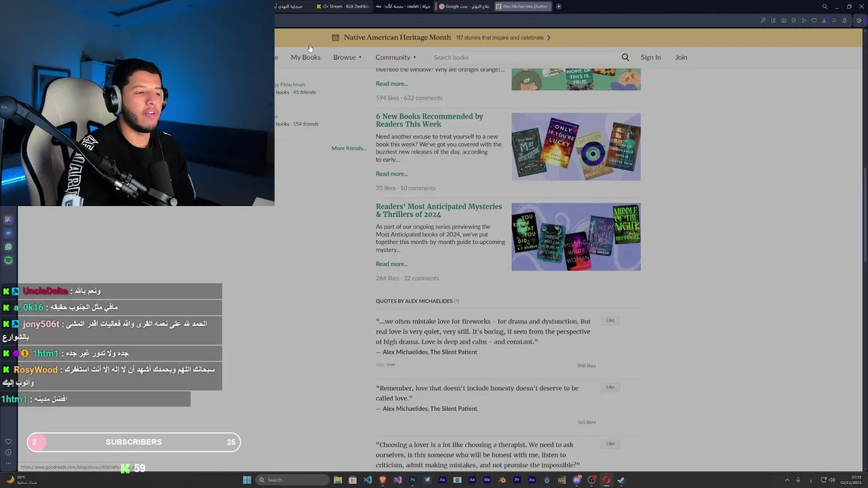
Task: Click '35 likes · 10 comments' text
Action: [x=406, y=188]
